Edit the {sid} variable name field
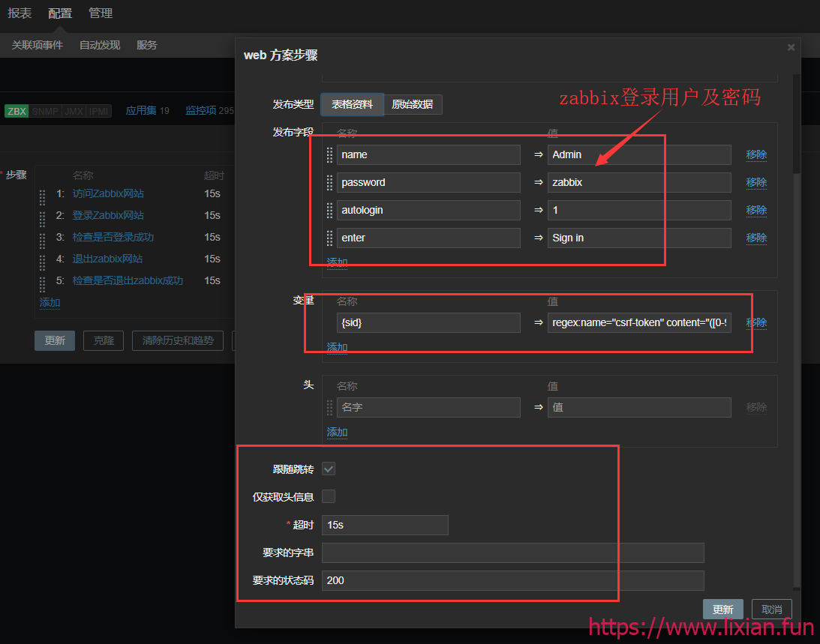Image resolution: width=820 pixels, height=644 pixels. 428,322
